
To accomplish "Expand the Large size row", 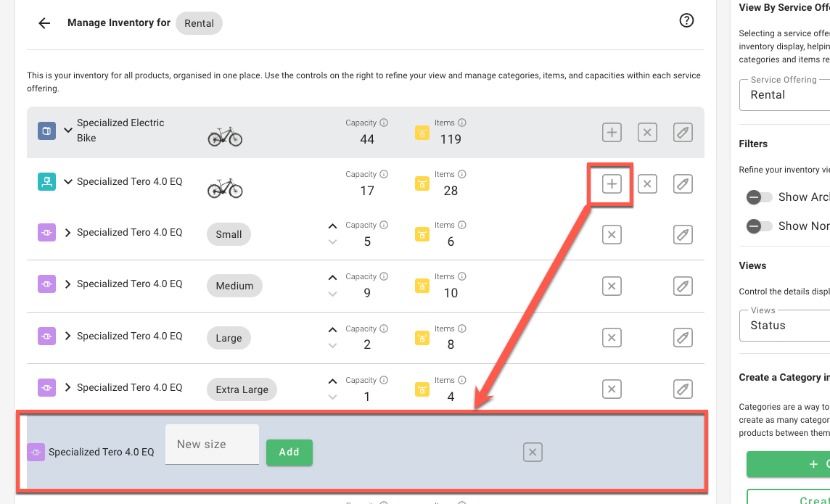I will [x=67, y=336].
